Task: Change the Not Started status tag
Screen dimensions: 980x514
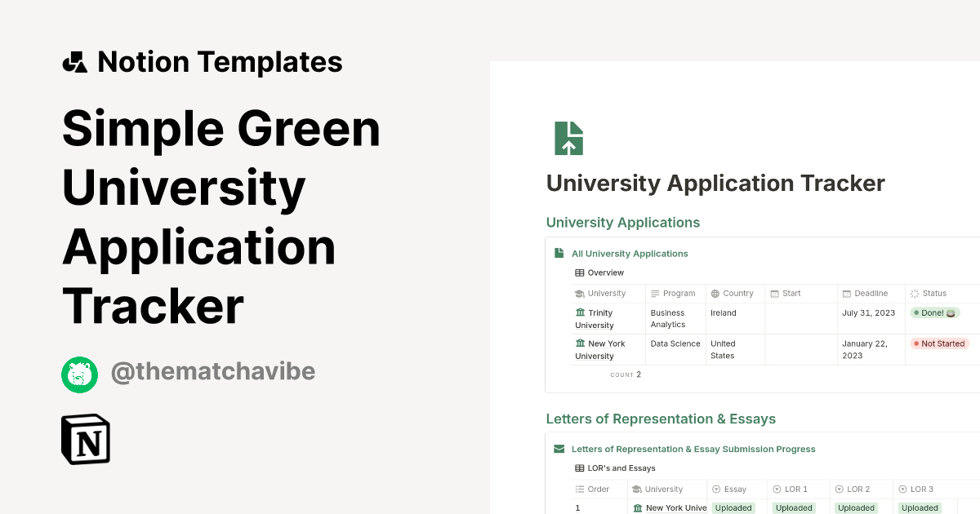Action: coord(939,343)
